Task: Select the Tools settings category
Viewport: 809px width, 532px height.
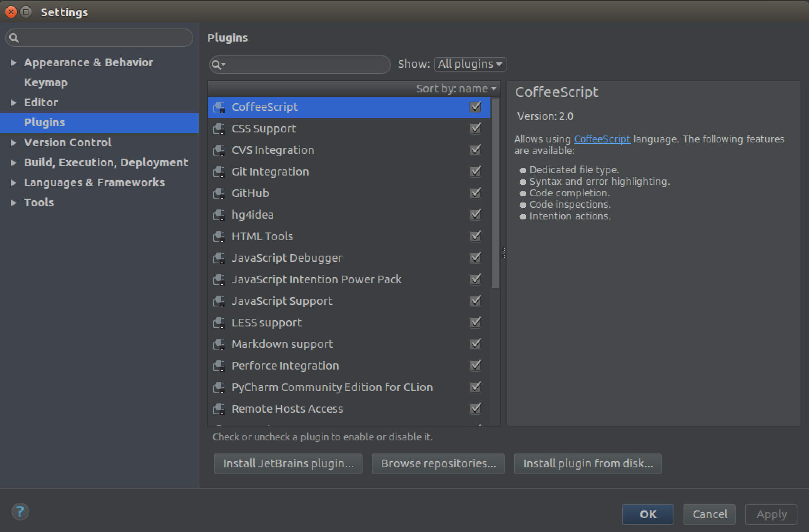Action: (39, 202)
